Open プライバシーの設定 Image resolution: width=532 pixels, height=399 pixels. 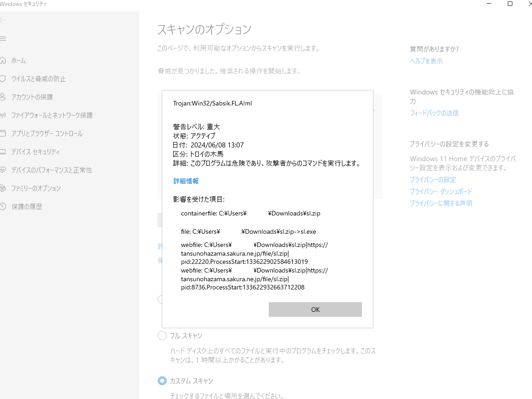click(432, 179)
